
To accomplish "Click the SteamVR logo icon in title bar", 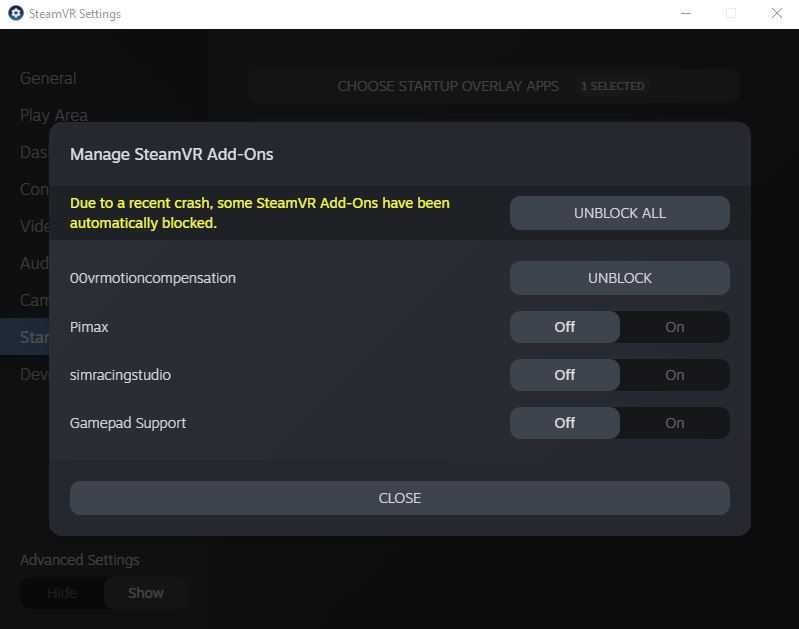I will [16, 13].
